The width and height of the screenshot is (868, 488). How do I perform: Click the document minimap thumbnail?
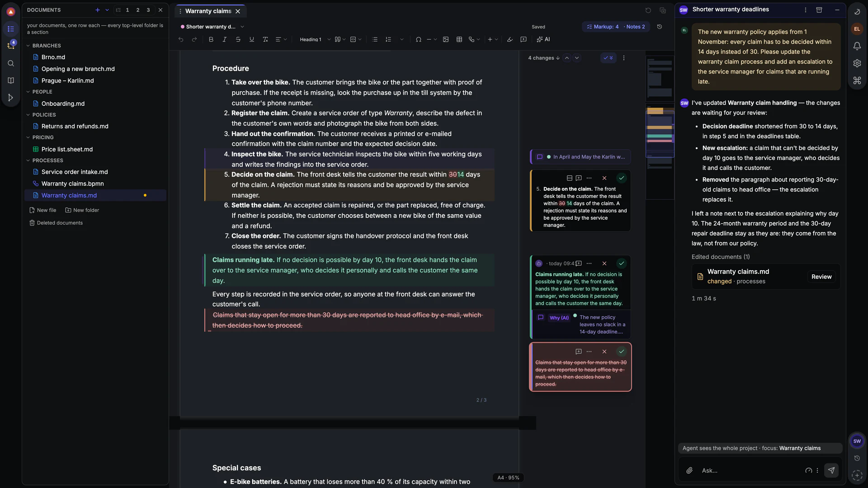[660, 127]
